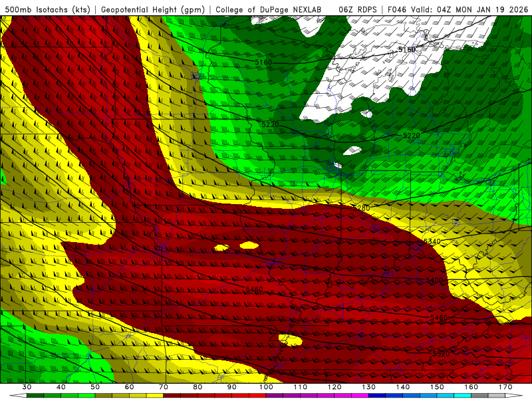Click the '60' value on the color scale
This screenshot has width=532, height=399.
click(129, 387)
